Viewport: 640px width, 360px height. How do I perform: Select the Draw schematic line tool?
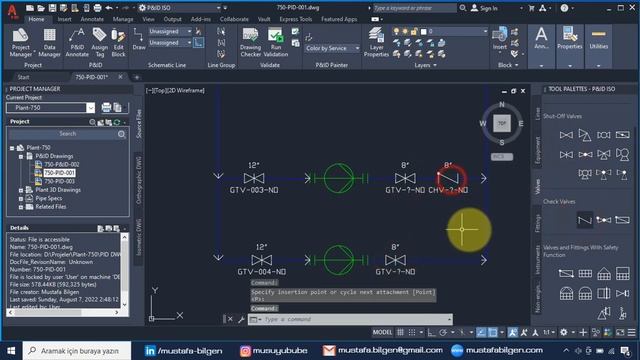(x=139, y=40)
